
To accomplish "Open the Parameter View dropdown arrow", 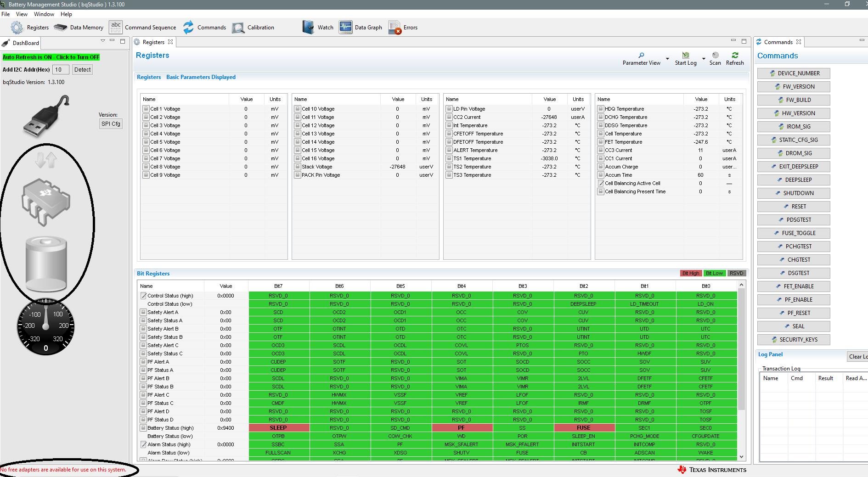I will point(667,59).
